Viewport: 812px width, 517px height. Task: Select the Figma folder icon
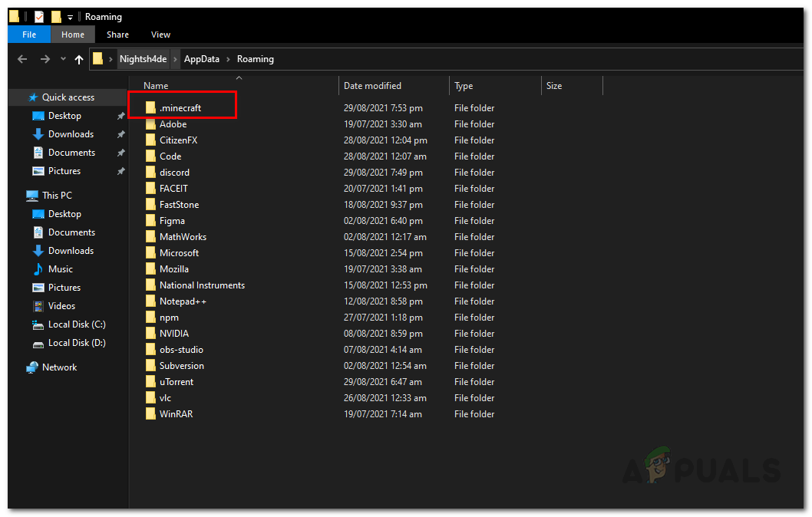150,220
